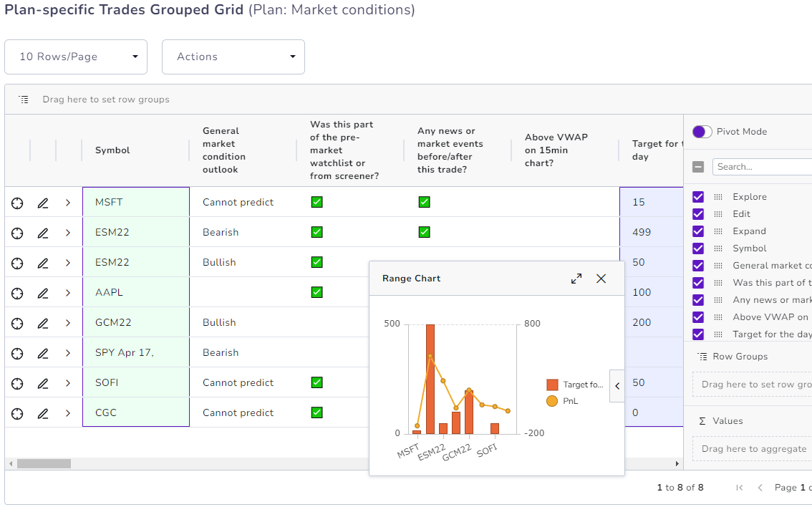Click the explore crosshair icon for MSFT row
Screen dimensions: 812x507
coord(17,203)
